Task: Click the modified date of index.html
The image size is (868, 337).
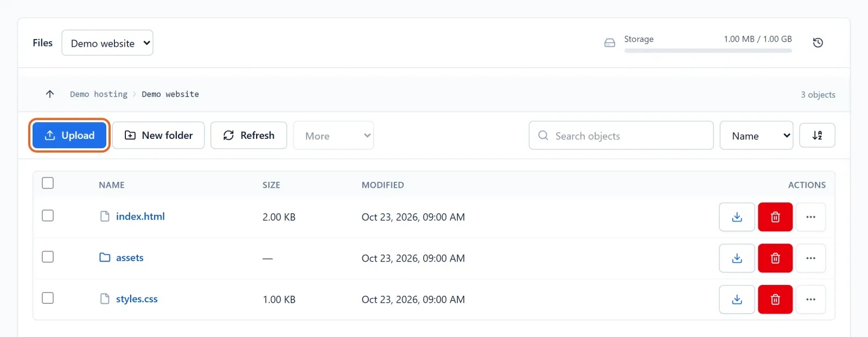Action: point(413,217)
